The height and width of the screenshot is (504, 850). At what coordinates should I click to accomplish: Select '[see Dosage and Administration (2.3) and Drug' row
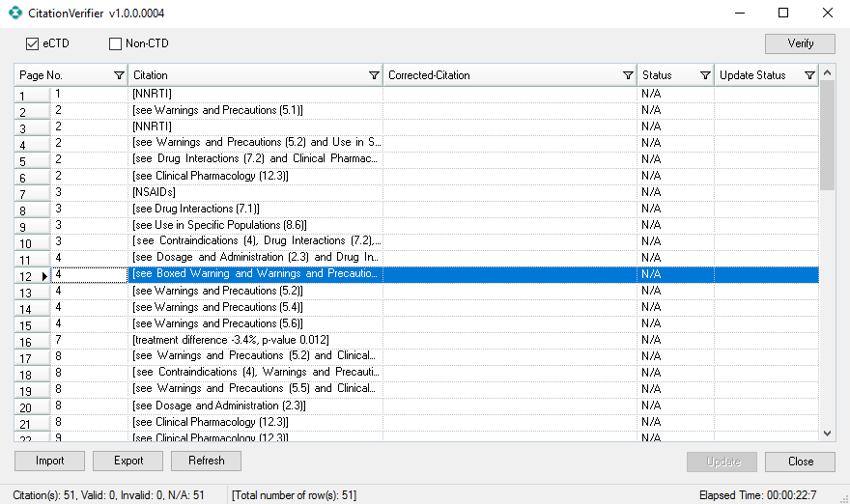click(255, 258)
